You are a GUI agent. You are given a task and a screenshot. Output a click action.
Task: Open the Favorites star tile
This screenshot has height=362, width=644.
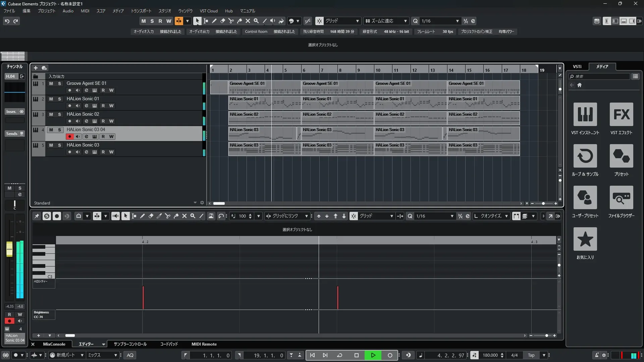(585, 239)
